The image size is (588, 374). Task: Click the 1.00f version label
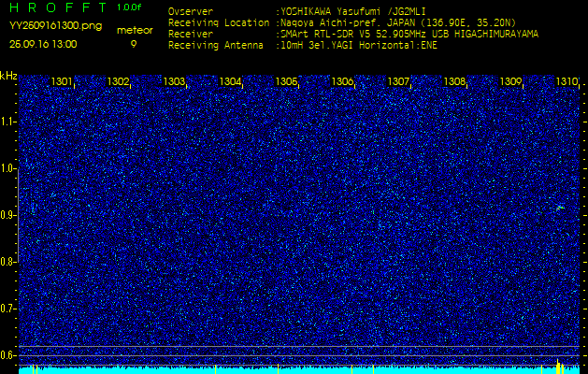130,7
